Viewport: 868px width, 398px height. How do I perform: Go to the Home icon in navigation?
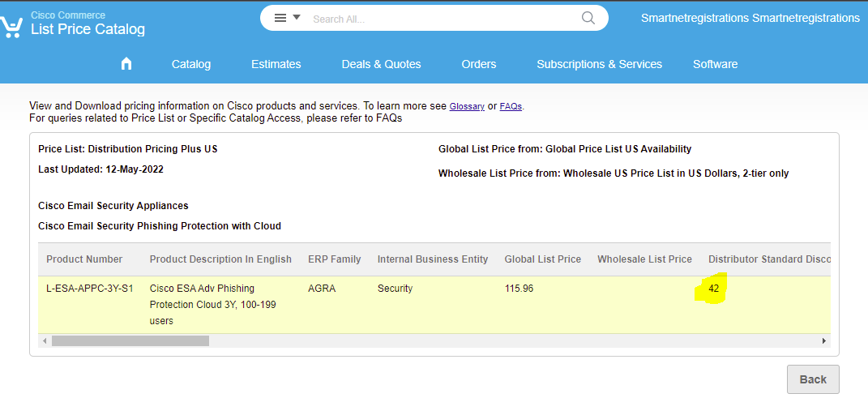point(126,64)
